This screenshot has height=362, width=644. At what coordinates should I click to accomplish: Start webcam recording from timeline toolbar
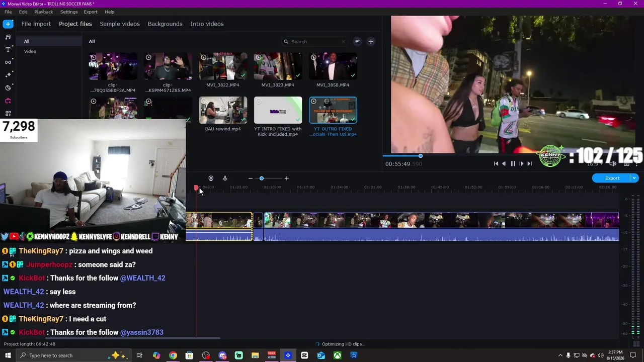pyautogui.click(x=211, y=178)
